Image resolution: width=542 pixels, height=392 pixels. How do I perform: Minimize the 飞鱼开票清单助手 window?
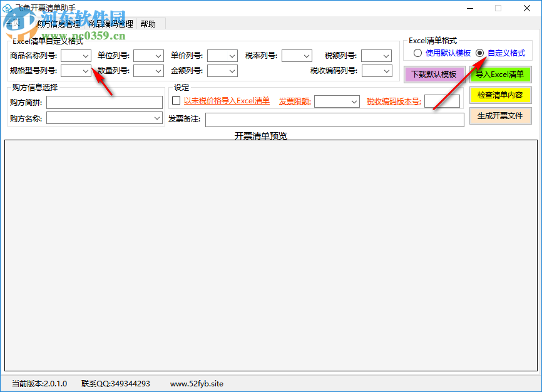470,8
